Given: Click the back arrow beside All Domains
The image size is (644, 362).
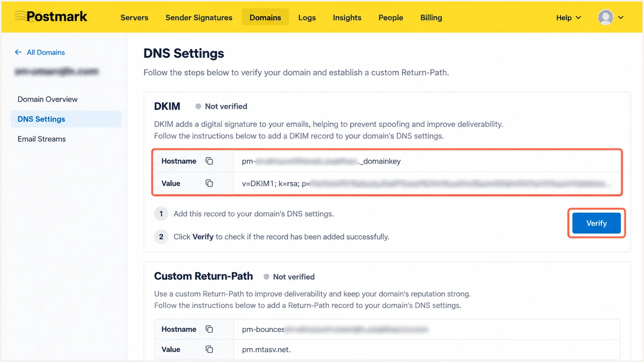Looking at the screenshot, I should (x=18, y=52).
